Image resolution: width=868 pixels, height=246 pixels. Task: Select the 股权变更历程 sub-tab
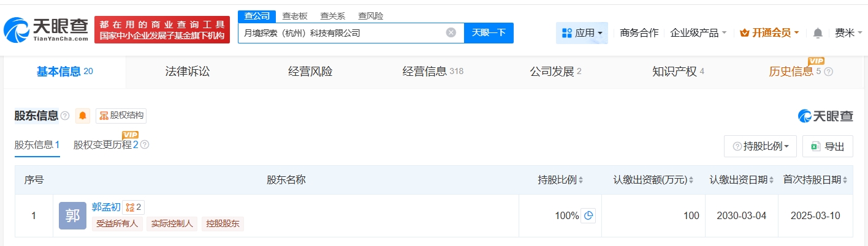[x=105, y=145]
